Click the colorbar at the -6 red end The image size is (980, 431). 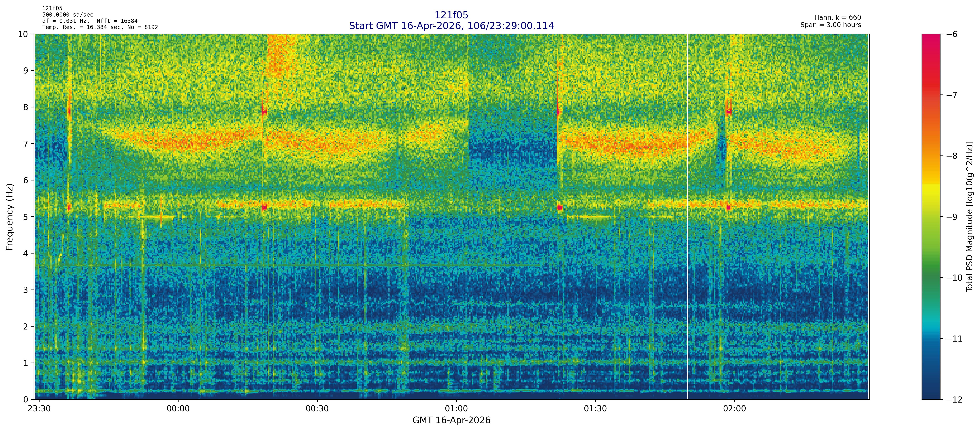pyautogui.click(x=931, y=38)
